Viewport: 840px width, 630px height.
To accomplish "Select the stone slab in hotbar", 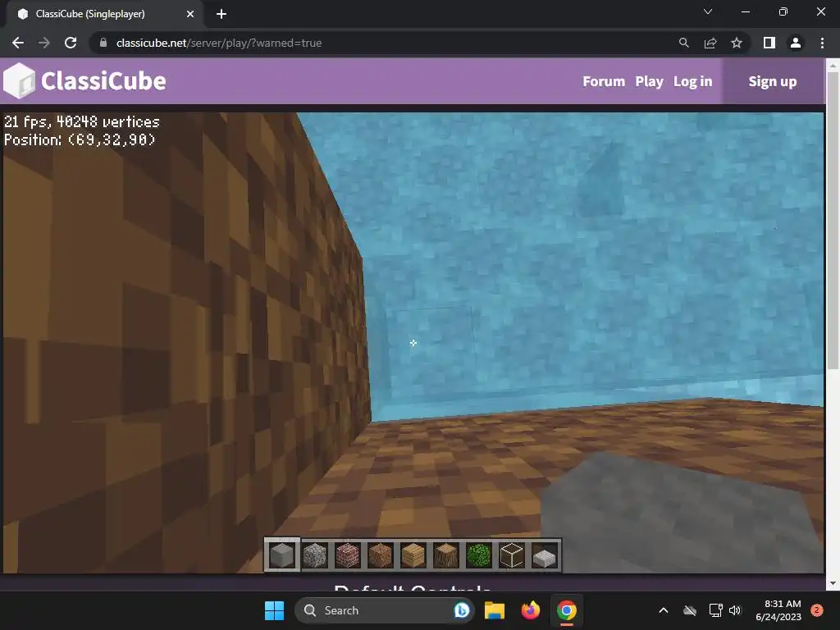I will 544,557.
